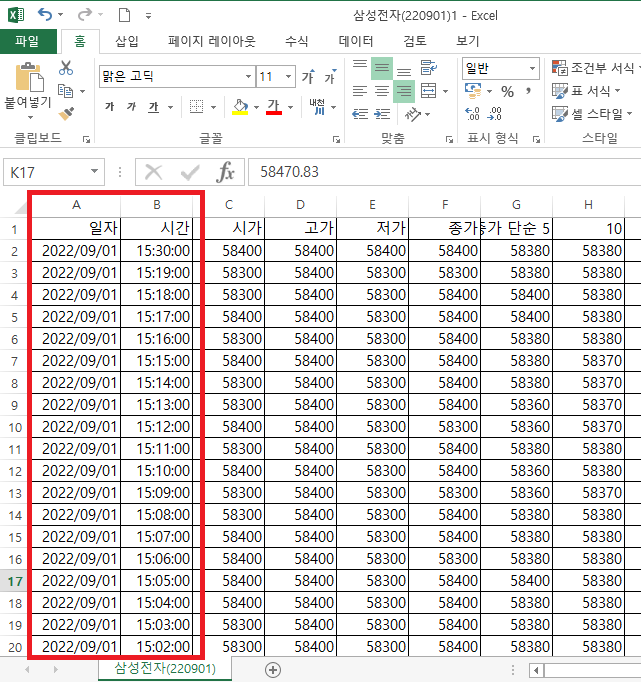641x682 pixels.
Task: Click the Wrap Text icon
Action: point(429,68)
